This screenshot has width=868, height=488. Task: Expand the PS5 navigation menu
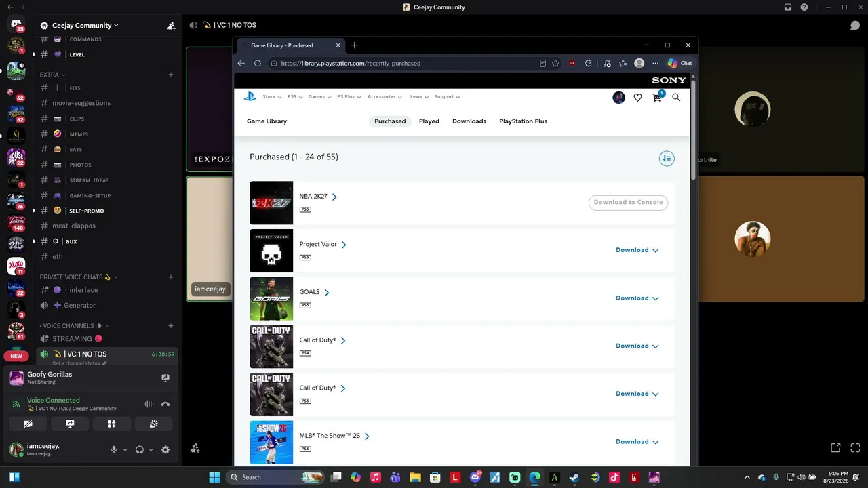[295, 97]
